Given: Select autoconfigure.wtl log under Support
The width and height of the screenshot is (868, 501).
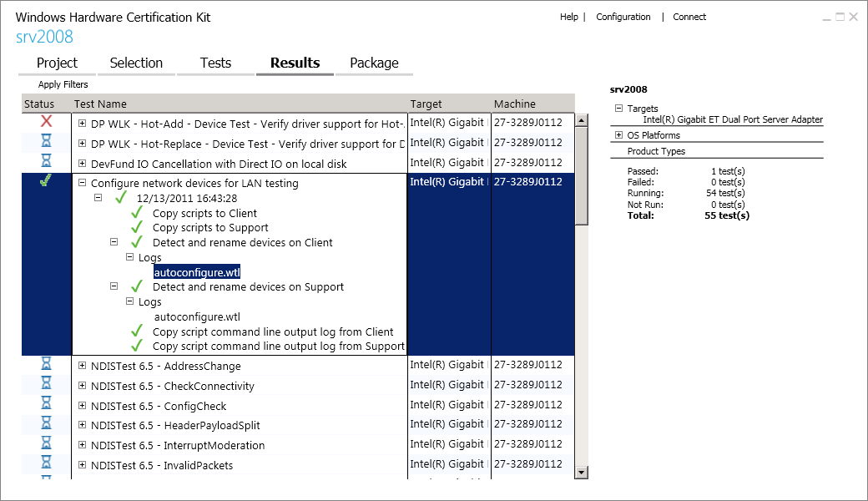Looking at the screenshot, I should point(197,316).
